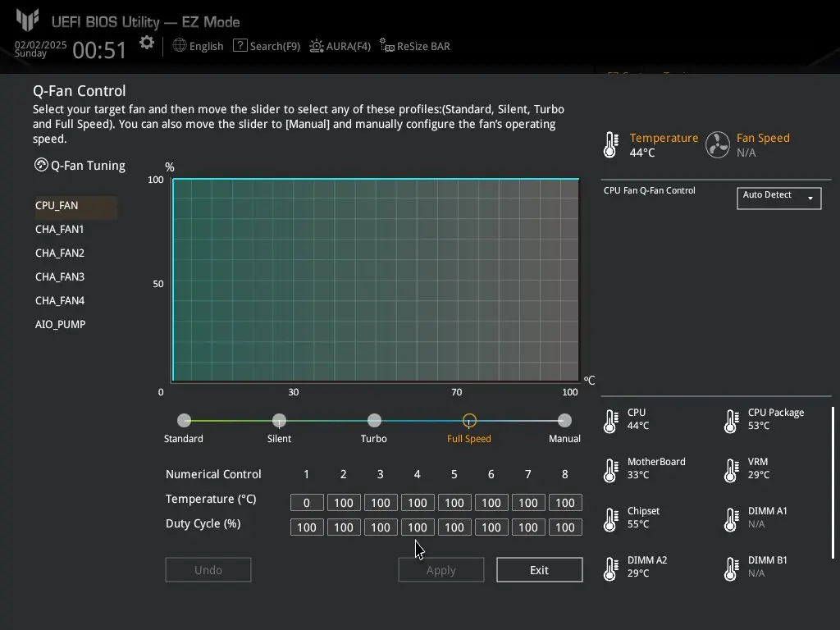
Task: Select AIO_PUMP in fan list
Action: coord(60,324)
